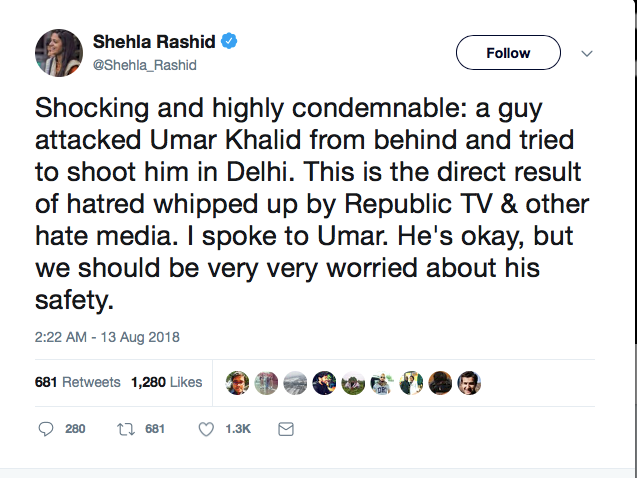The image size is (637, 478).
Task: Open the @Shehla_Rashid handle link
Action: 145,65
